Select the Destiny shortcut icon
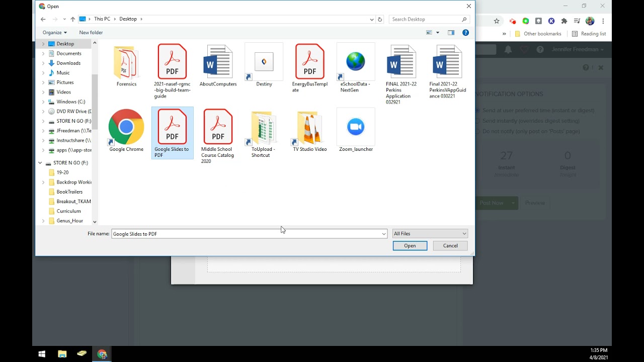The image size is (644, 362). 264,62
